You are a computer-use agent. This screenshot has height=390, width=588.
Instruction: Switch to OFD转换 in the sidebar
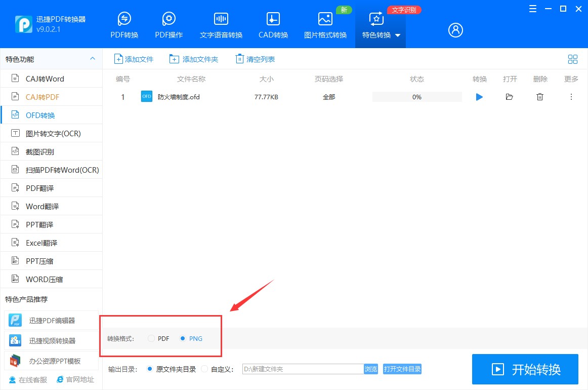click(x=38, y=115)
